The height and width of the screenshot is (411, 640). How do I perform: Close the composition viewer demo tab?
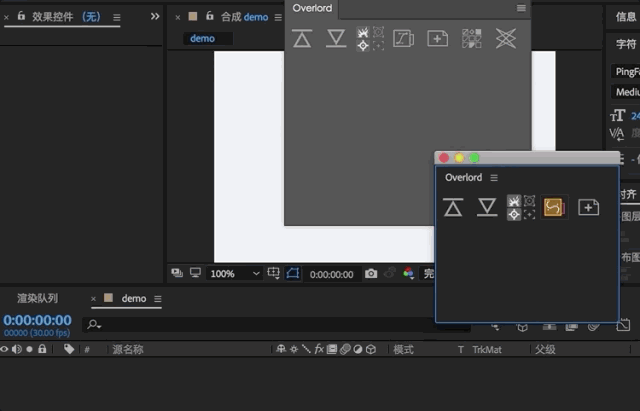(178, 17)
